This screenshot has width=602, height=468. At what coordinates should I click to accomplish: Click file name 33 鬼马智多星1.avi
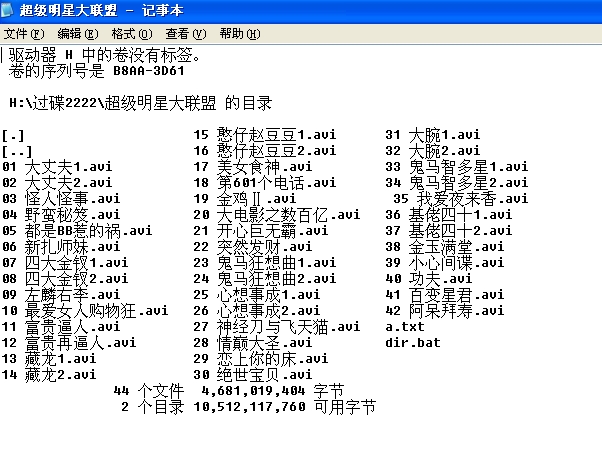457,167
